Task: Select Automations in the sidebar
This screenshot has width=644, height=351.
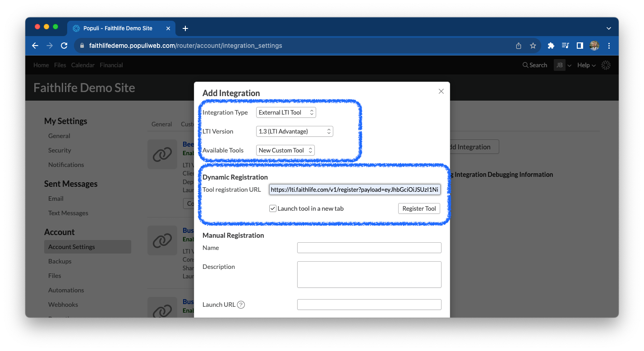Action: 66,290
